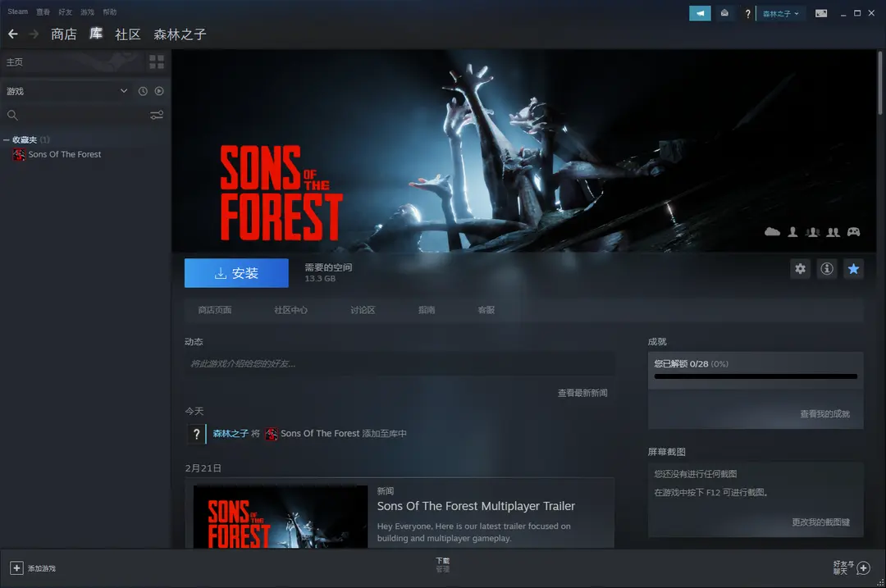Open the Multiplayer Trailer news thumbnail
Image resolution: width=886 pixels, height=588 pixels.
[x=281, y=517]
